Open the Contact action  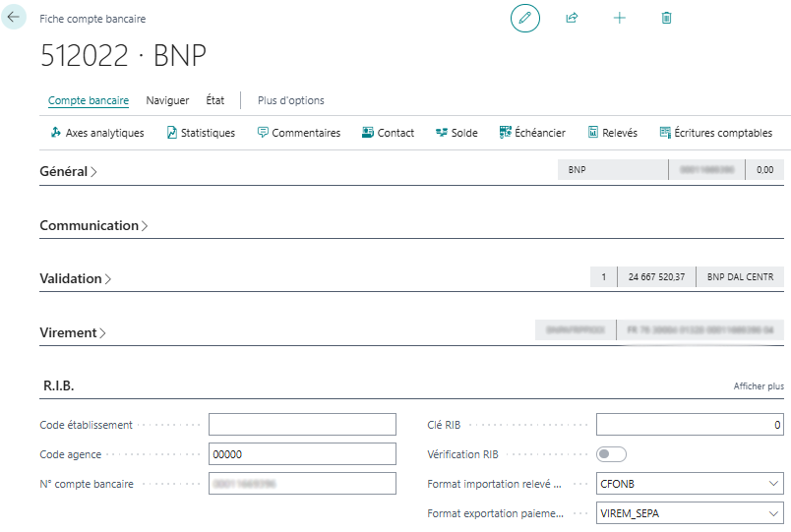(x=388, y=133)
